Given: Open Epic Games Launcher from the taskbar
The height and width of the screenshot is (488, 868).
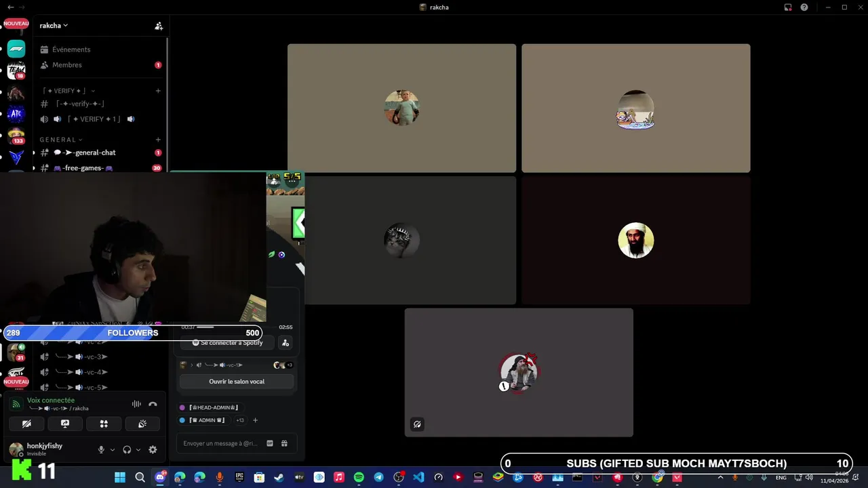Looking at the screenshot, I should click(x=239, y=477).
